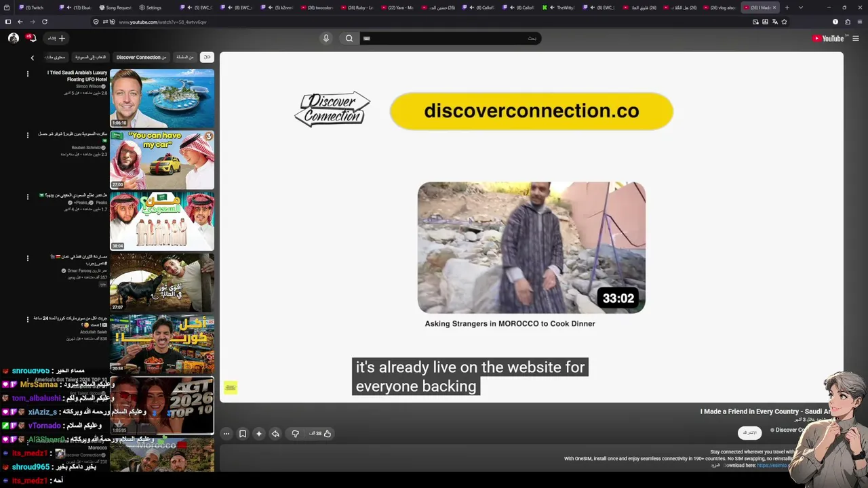Share the video via share arrow

(x=275, y=434)
